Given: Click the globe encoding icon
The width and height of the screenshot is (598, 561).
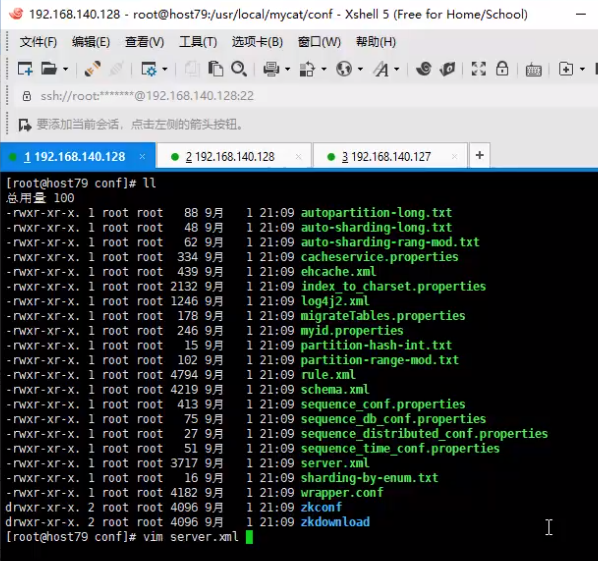Looking at the screenshot, I should 344,69.
